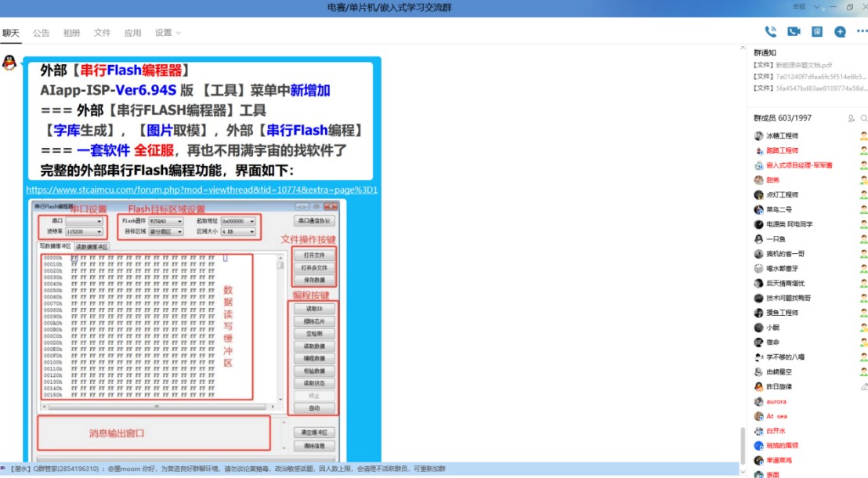Click 甜弟's avatar picture
The width and height of the screenshot is (868, 478).
tap(759, 180)
